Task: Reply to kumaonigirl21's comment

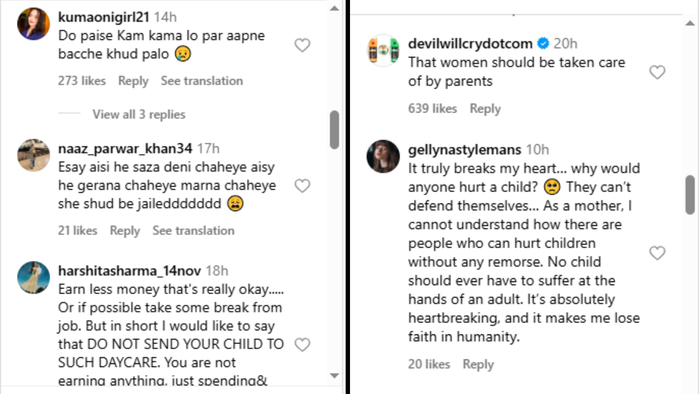Action: 133,81
